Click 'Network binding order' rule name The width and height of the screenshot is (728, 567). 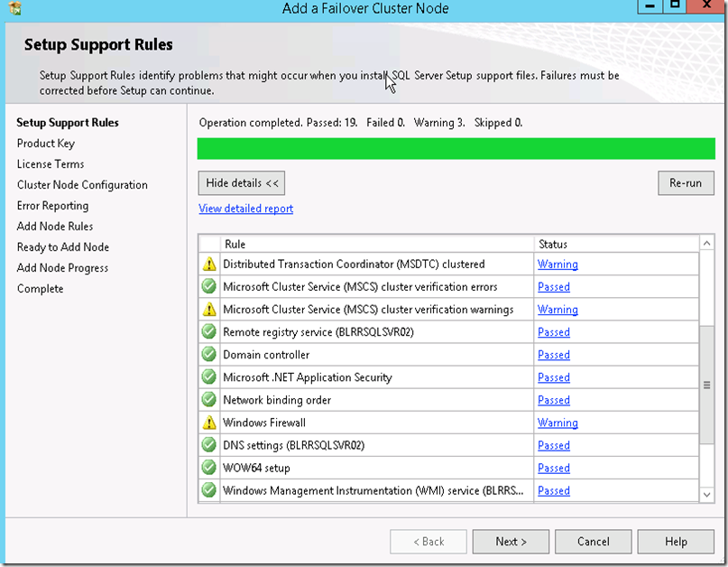pos(277,400)
